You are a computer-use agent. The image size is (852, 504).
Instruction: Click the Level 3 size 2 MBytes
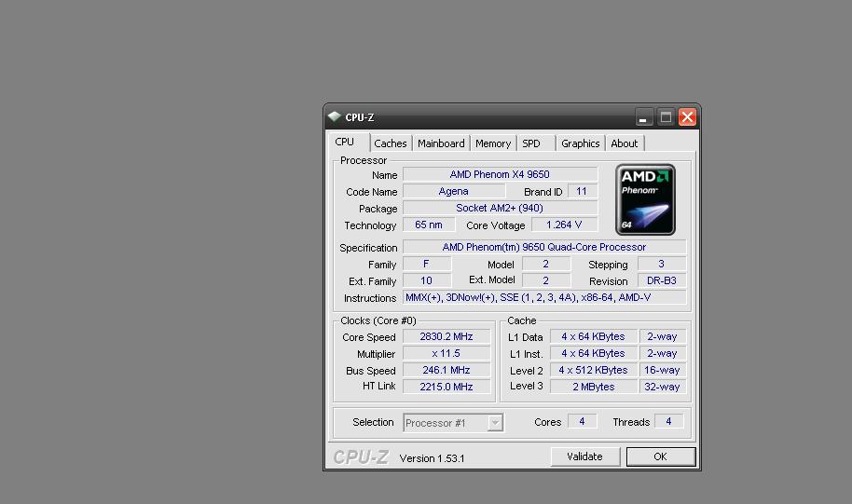[x=594, y=387]
